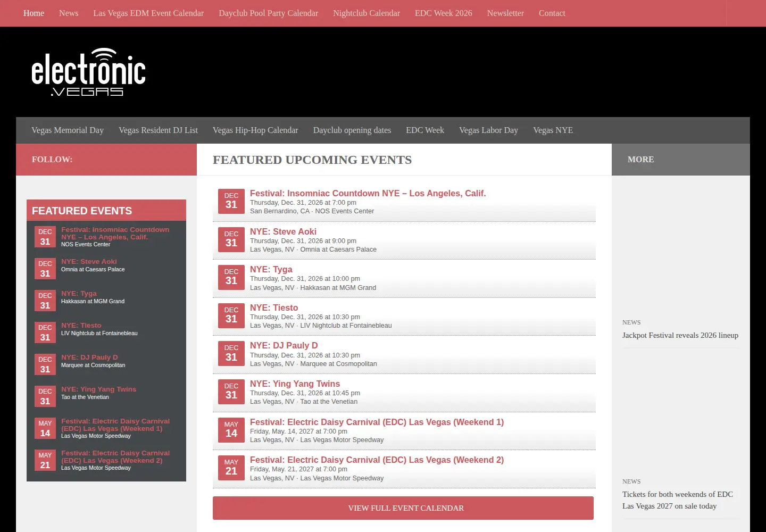Open the EDC Las Vegas 2027 tickets news article
Viewport: 766px width, 532px height.
(x=678, y=500)
